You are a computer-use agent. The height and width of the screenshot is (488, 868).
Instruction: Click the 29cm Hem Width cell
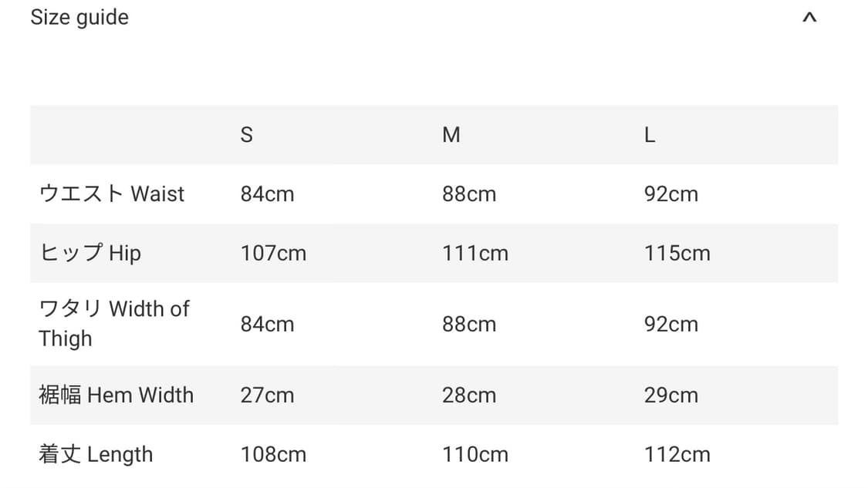(670, 395)
